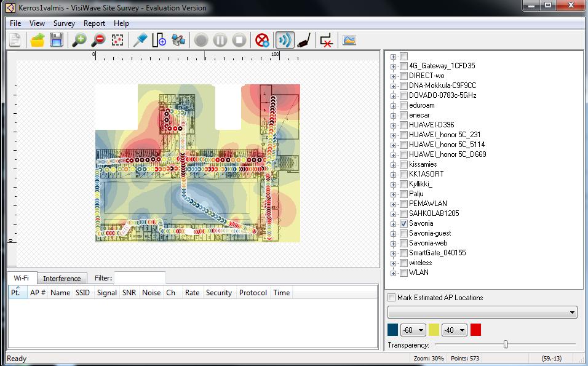Open the Report menu
588x366 pixels.
coord(94,23)
